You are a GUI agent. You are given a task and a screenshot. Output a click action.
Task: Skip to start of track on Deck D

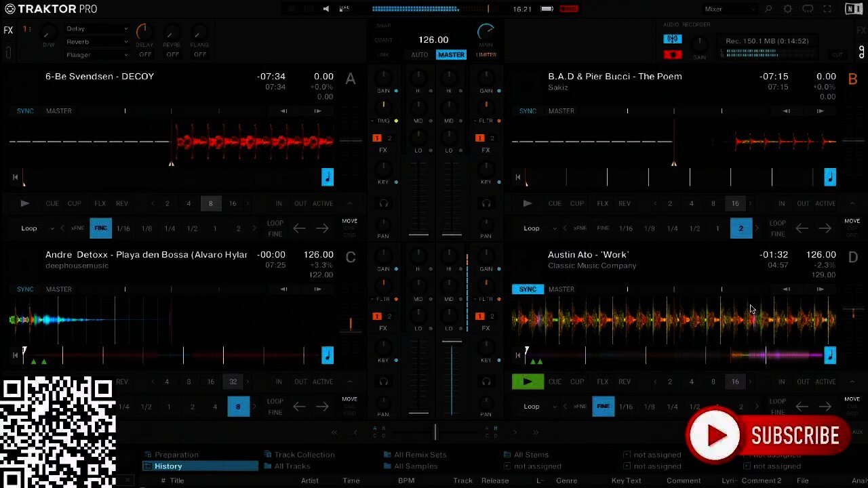[x=517, y=355]
